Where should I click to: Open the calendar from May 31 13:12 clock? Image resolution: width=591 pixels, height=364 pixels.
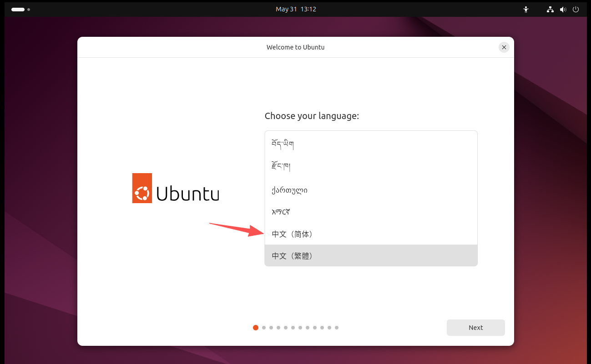point(296,9)
